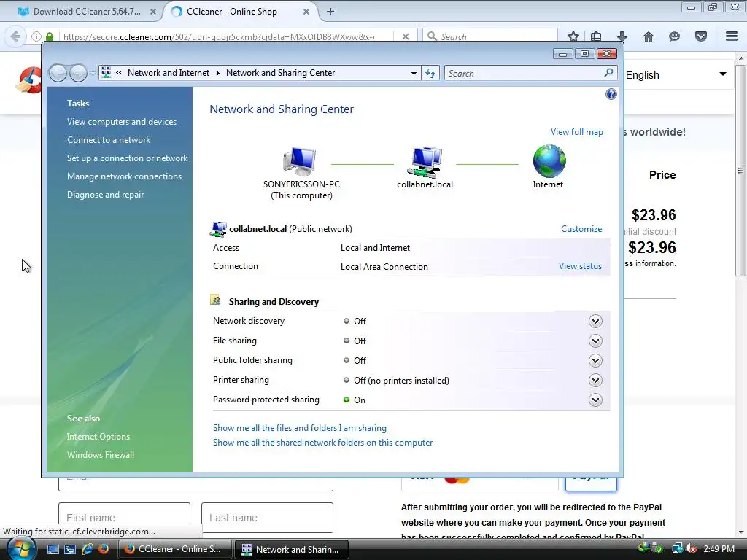Click Firefox quick launch icon
Viewport: 747px width, 560px height.
(x=104, y=549)
